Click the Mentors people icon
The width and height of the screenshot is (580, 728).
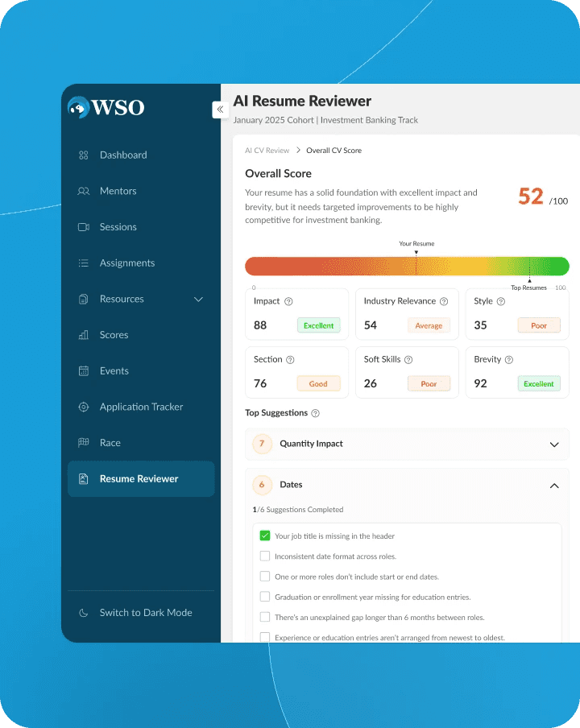84,191
